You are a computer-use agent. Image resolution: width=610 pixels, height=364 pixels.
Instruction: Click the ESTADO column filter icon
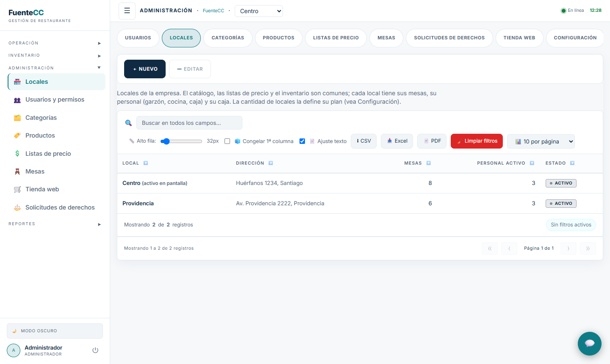[x=572, y=163]
